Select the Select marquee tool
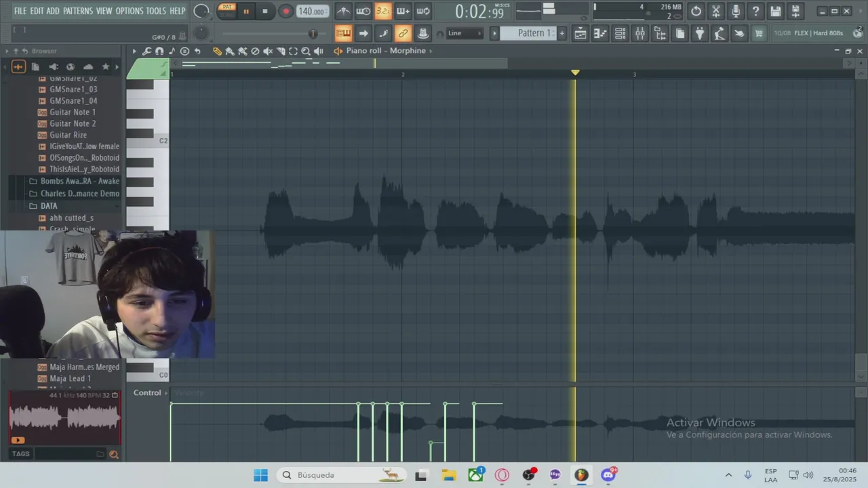 click(293, 51)
